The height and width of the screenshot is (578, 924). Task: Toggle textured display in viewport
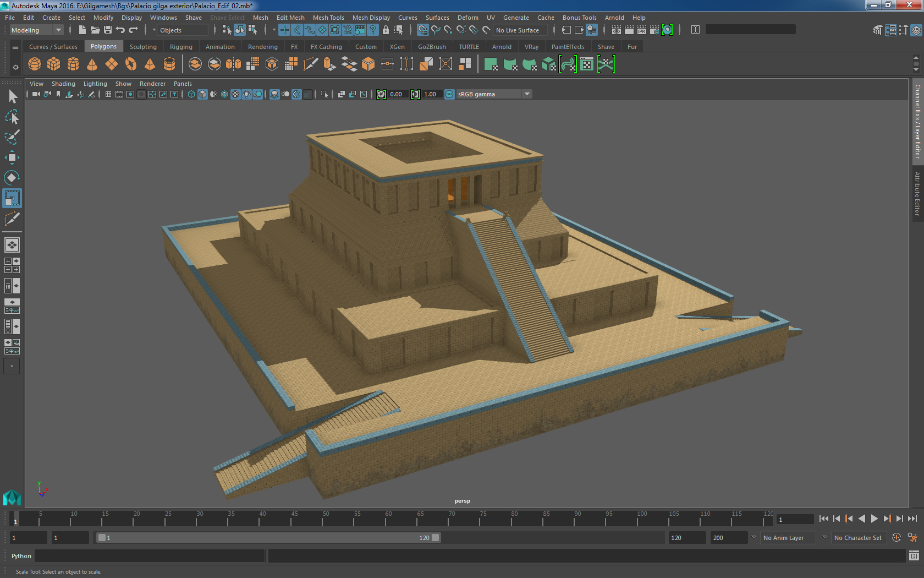235,94
